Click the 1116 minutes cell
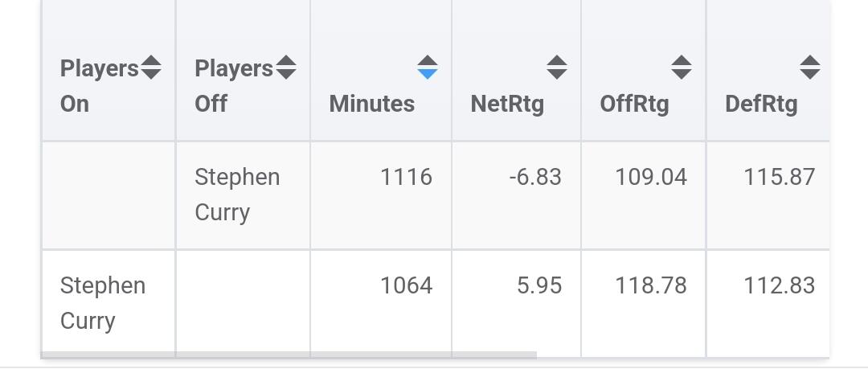This screenshot has height=369, width=868. pos(406,177)
